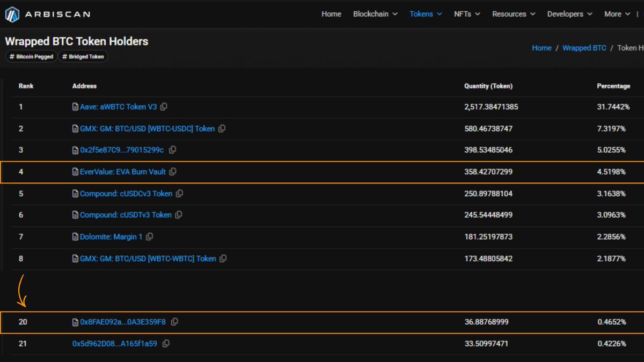This screenshot has width=644, height=362.
Task: Click contract icon beside GMX WBTC-WBTC Token
Action: tap(76, 258)
